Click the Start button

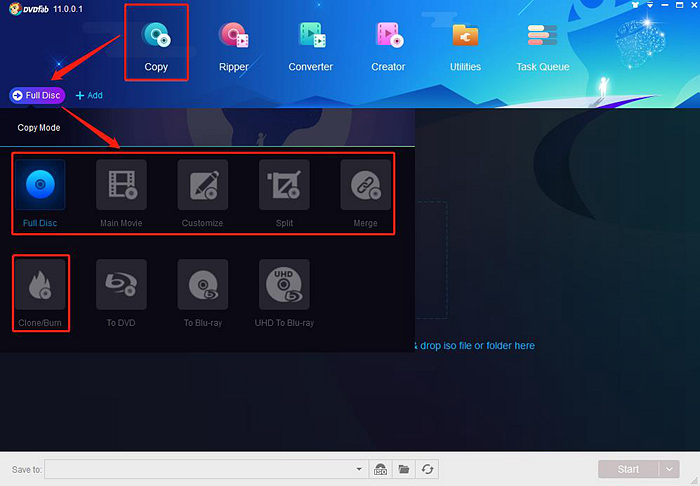[x=628, y=469]
